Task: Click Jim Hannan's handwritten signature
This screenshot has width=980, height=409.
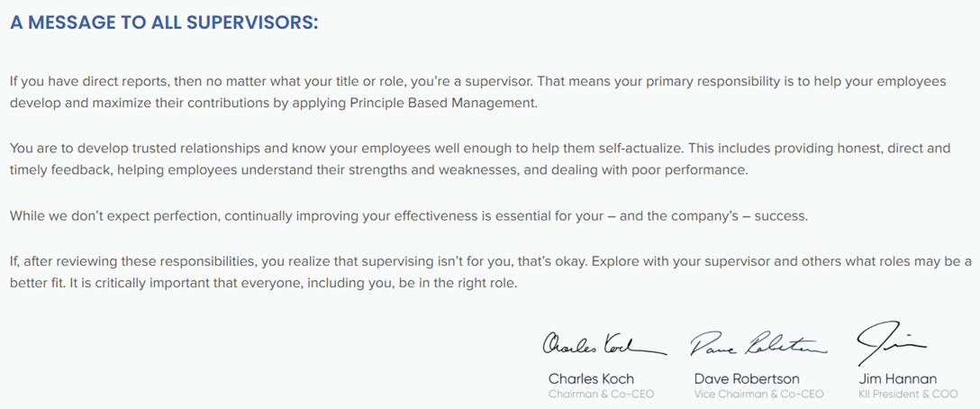Action: pos(891,342)
